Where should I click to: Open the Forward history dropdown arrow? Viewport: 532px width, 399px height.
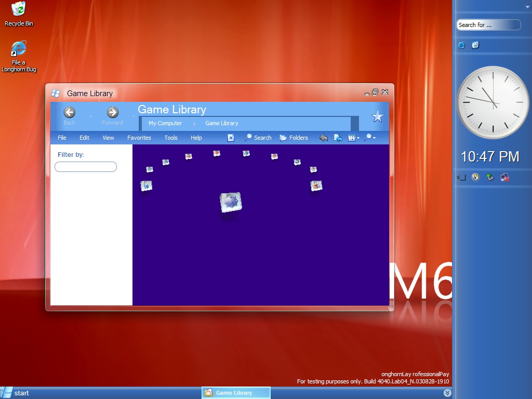(x=134, y=117)
